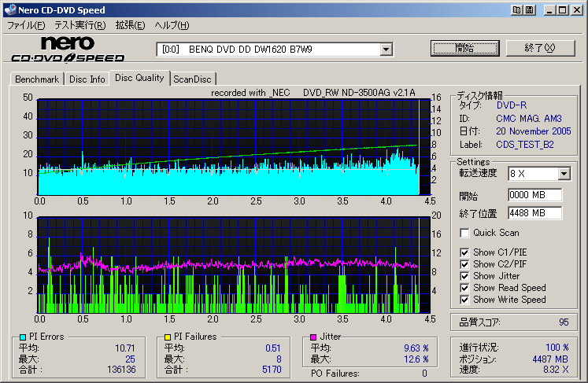Viewport: 588px width, 383px height.
Task: Click the PI Errors and read speed graph
Action: [233, 147]
